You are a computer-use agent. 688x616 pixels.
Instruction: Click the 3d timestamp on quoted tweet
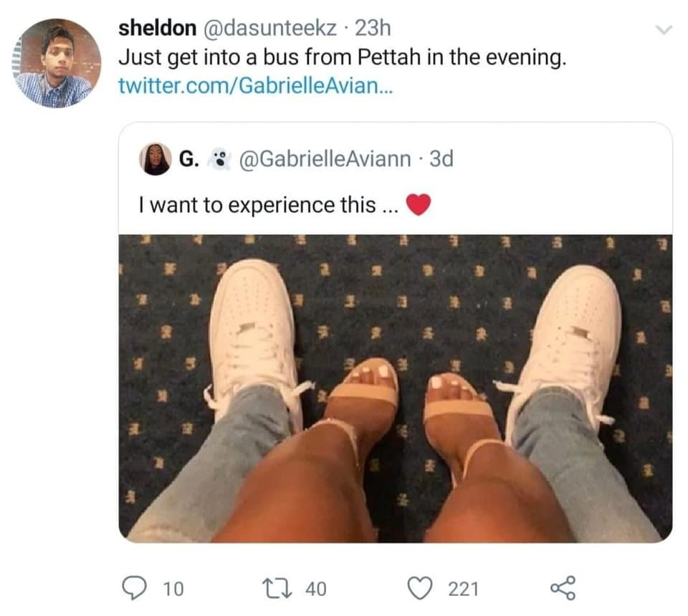pyautogui.click(x=441, y=159)
